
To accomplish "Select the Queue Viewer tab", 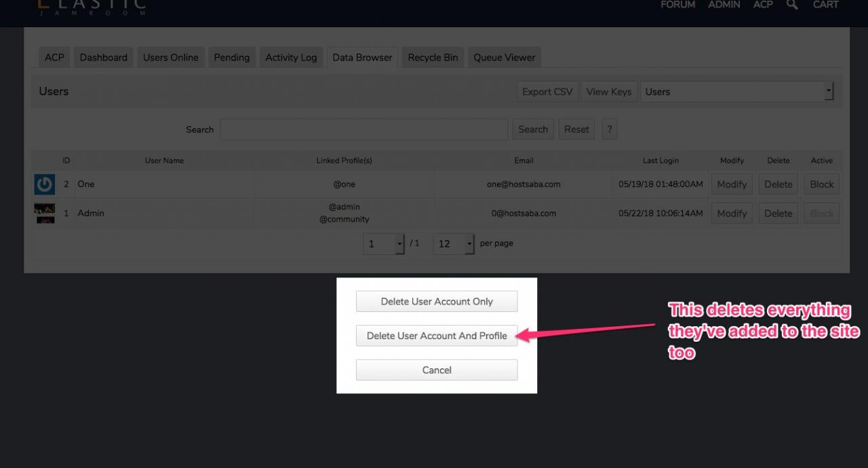I will point(504,58).
